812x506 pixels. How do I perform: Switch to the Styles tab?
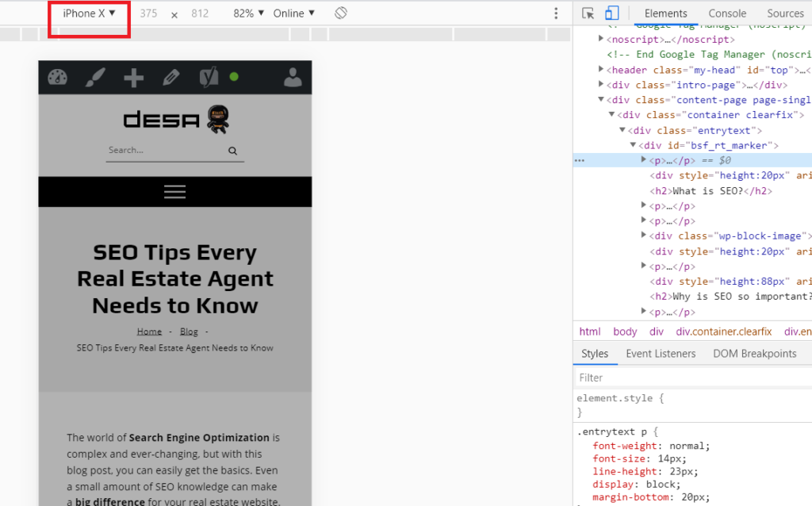pos(595,354)
